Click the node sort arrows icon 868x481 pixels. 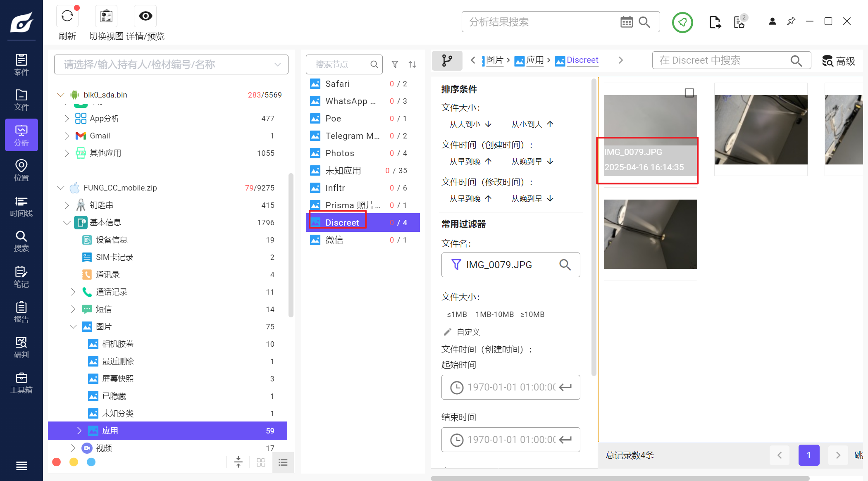point(412,64)
